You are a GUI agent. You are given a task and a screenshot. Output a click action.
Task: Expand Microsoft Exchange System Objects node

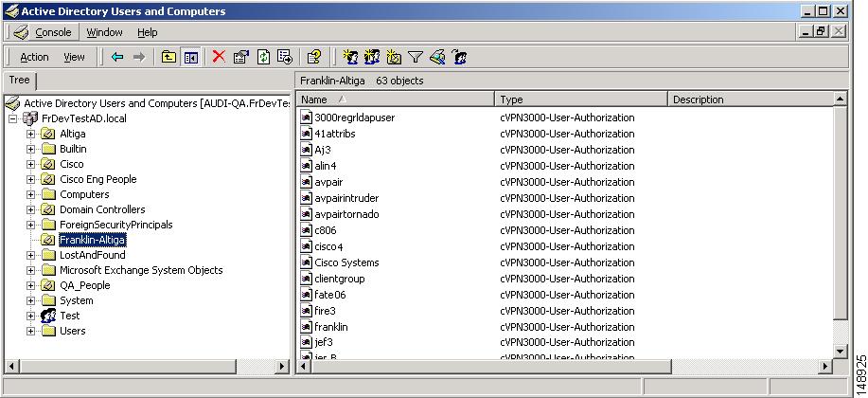(x=31, y=270)
